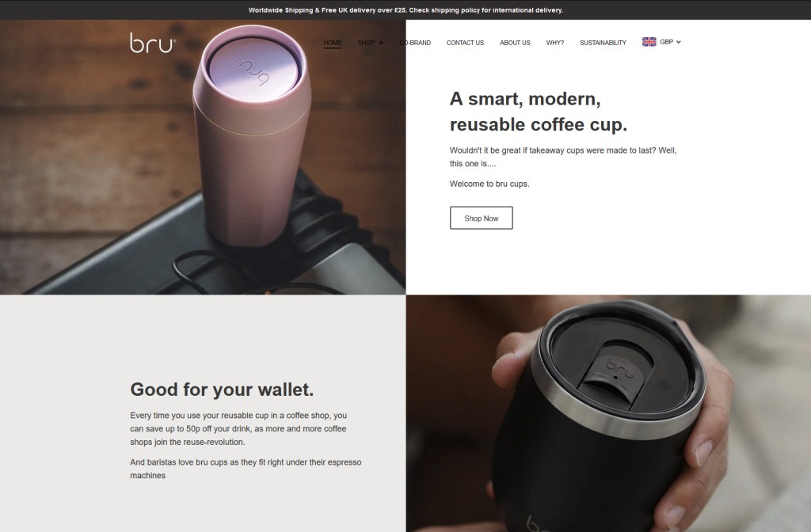
Task: Open the SHOP menu
Action: coord(366,43)
